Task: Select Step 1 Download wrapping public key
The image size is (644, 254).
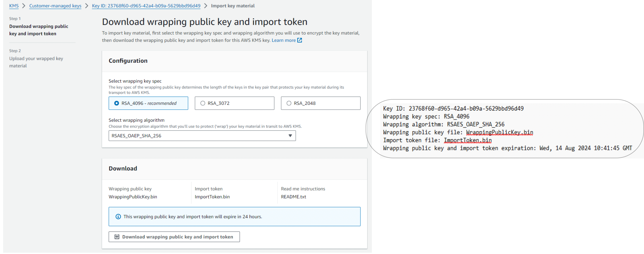Action: pyautogui.click(x=39, y=30)
